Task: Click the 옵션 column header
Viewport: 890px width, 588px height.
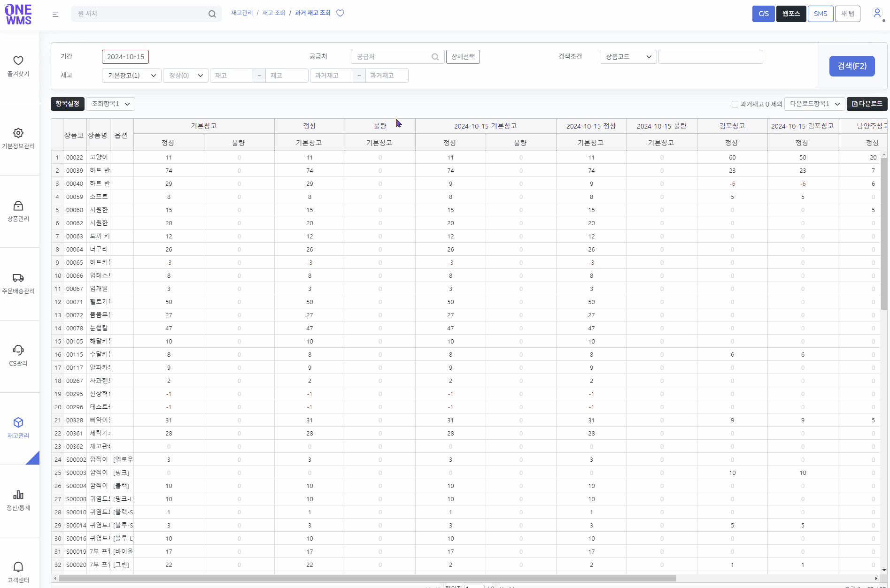Action: [122, 135]
